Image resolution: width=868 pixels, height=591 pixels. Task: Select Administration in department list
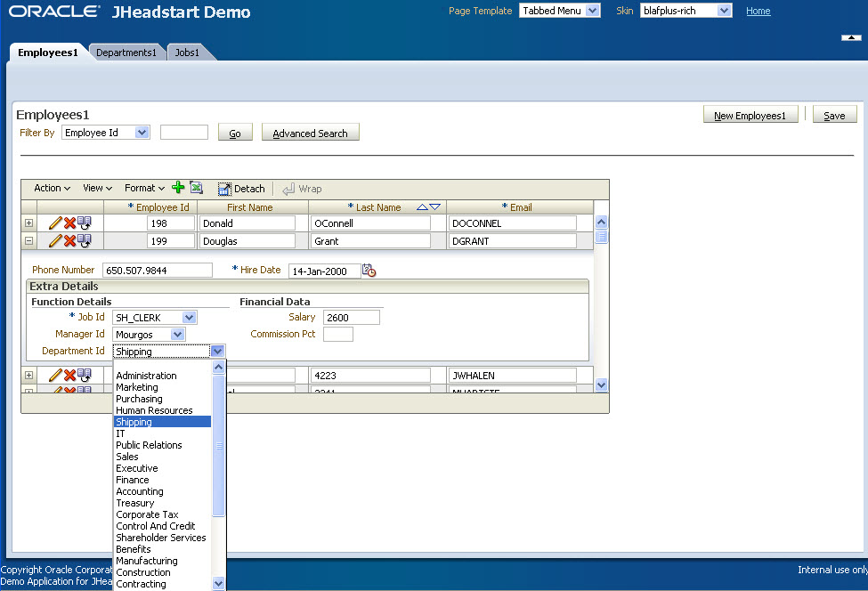click(162, 376)
